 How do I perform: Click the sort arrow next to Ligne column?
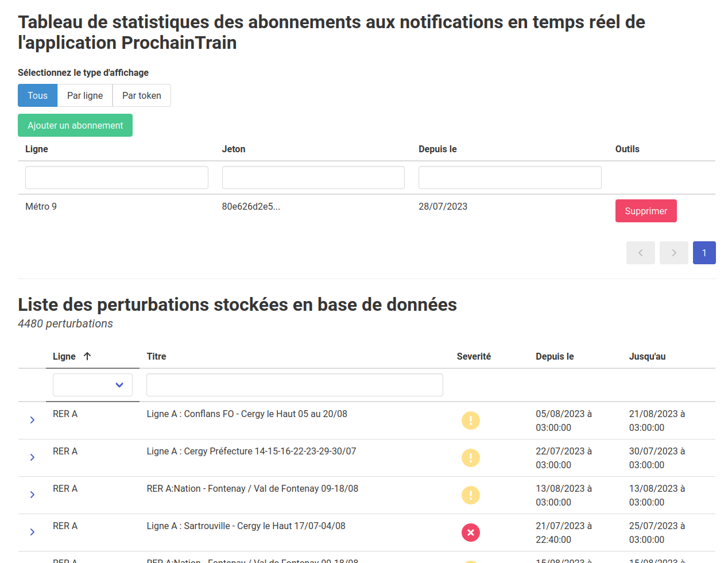point(87,356)
